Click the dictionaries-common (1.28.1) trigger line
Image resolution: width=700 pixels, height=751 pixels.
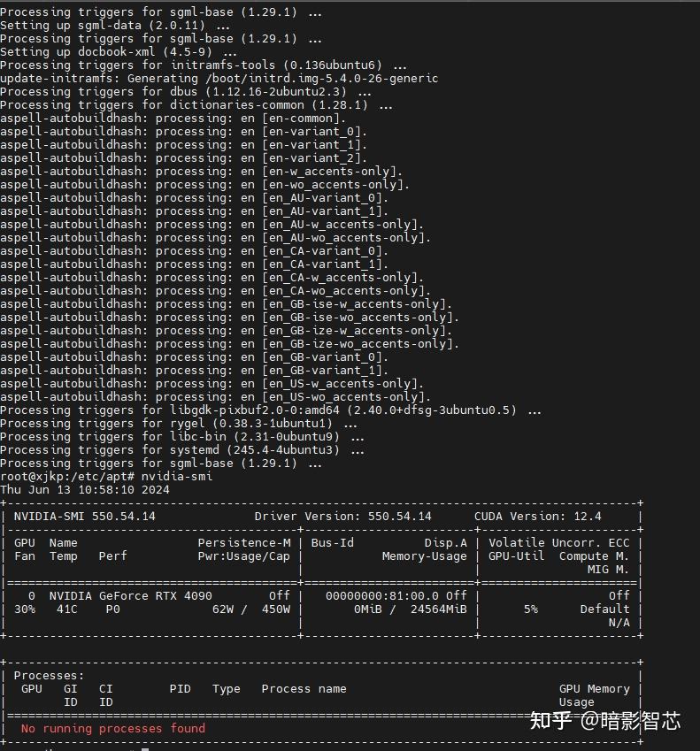point(196,105)
